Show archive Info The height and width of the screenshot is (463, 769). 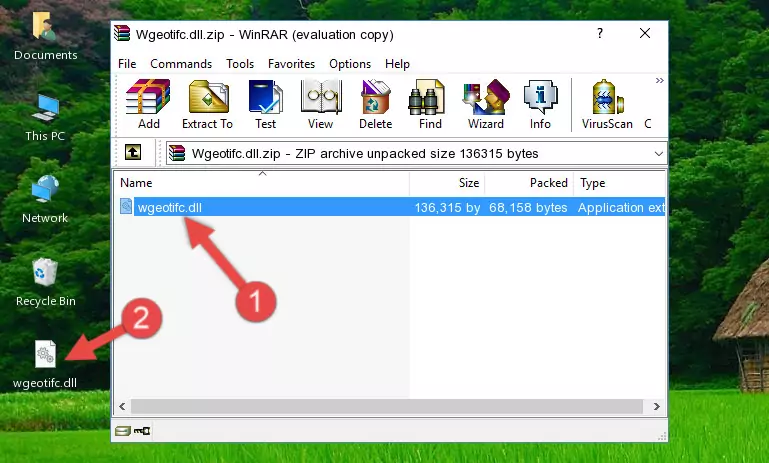[540, 104]
